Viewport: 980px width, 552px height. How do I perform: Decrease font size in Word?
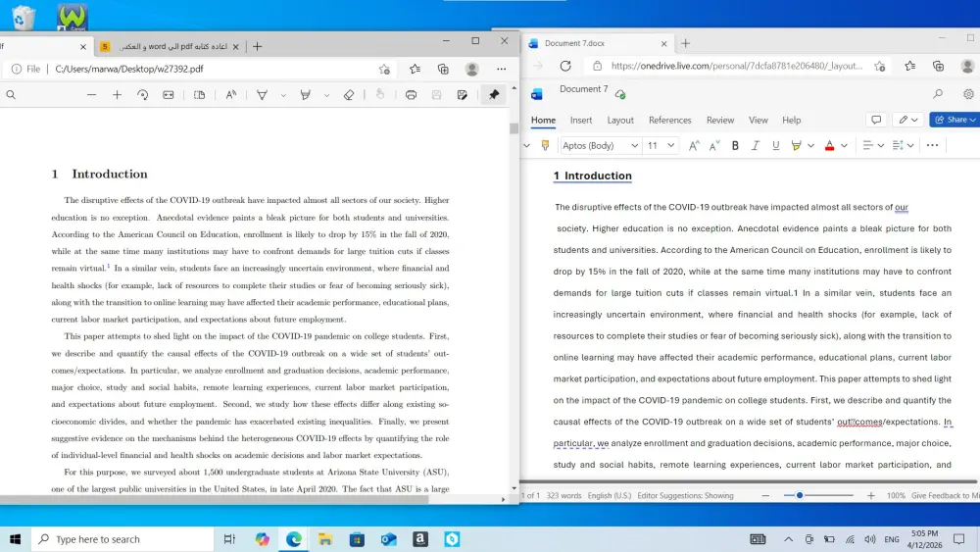[x=714, y=146]
